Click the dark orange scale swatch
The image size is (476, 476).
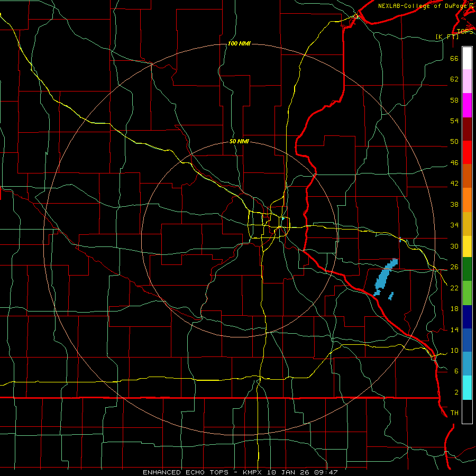pyautogui.click(x=467, y=176)
